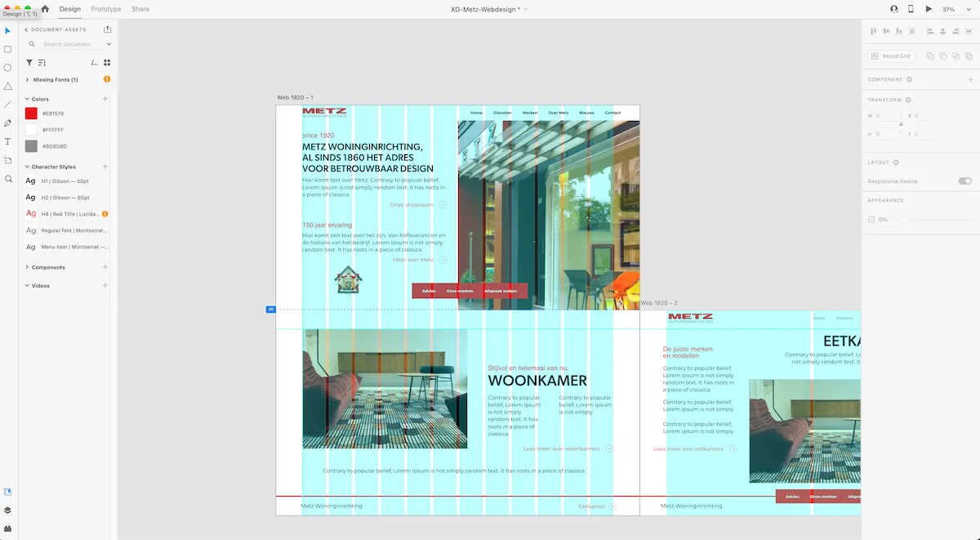The height and width of the screenshot is (540, 980).
Task: Switch assets to grid view
Action: click(x=107, y=62)
